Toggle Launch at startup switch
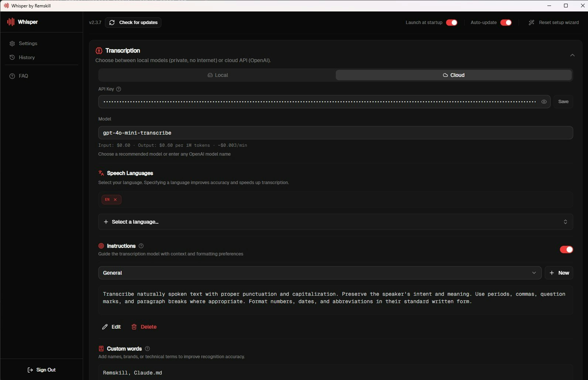 pyautogui.click(x=452, y=23)
